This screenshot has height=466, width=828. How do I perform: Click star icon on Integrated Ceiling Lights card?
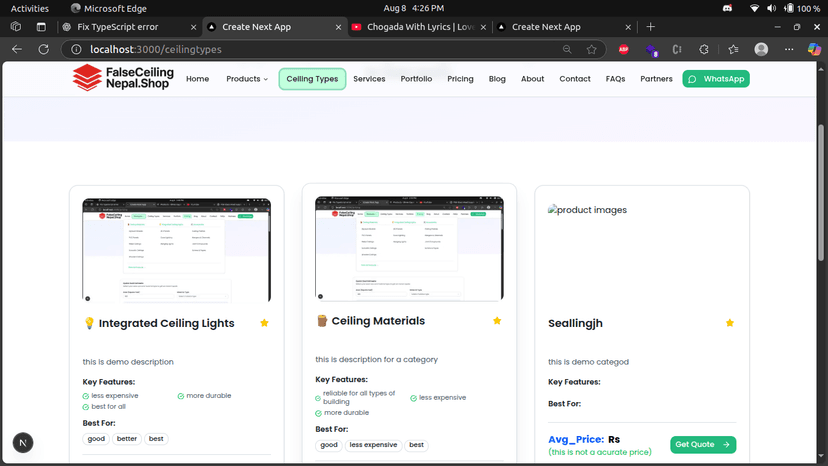coord(264,323)
